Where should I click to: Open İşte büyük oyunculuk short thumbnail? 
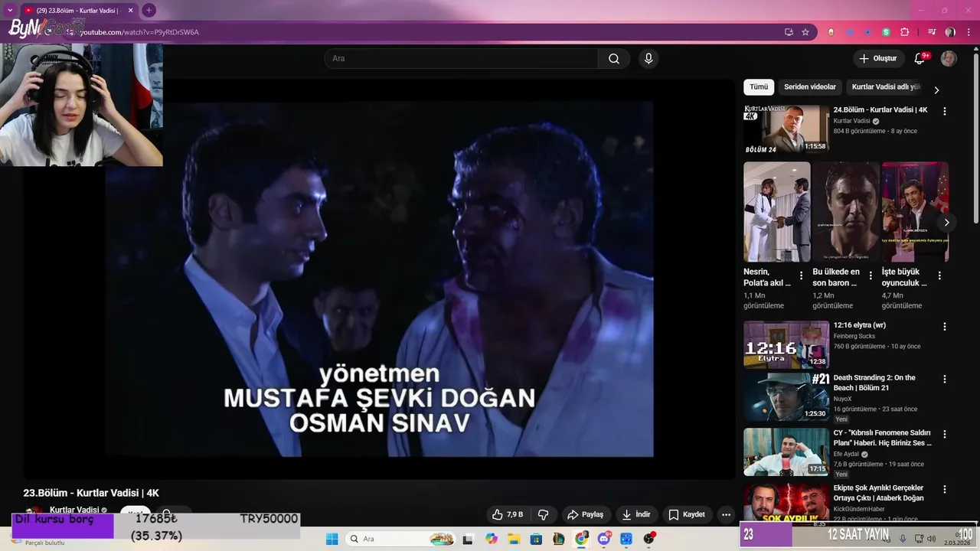point(915,212)
